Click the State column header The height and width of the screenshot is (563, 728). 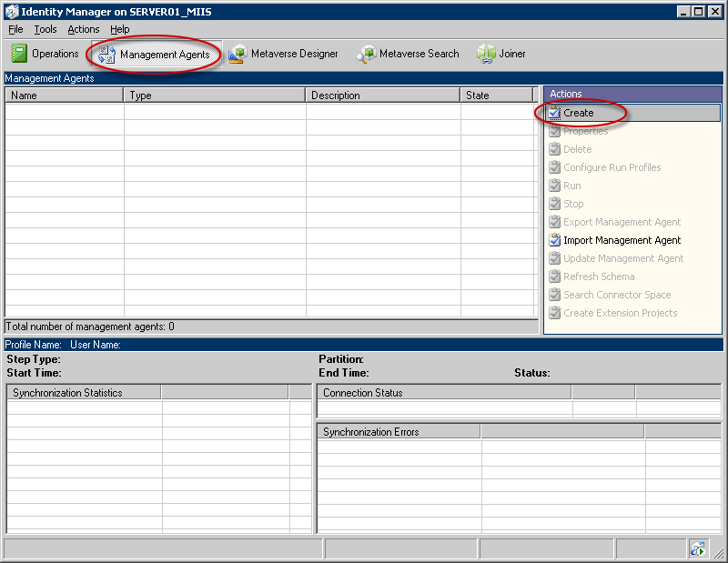pyautogui.click(x=495, y=95)
